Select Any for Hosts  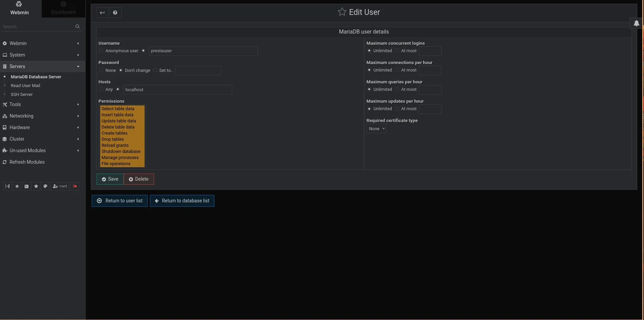[x=101, y=89]
